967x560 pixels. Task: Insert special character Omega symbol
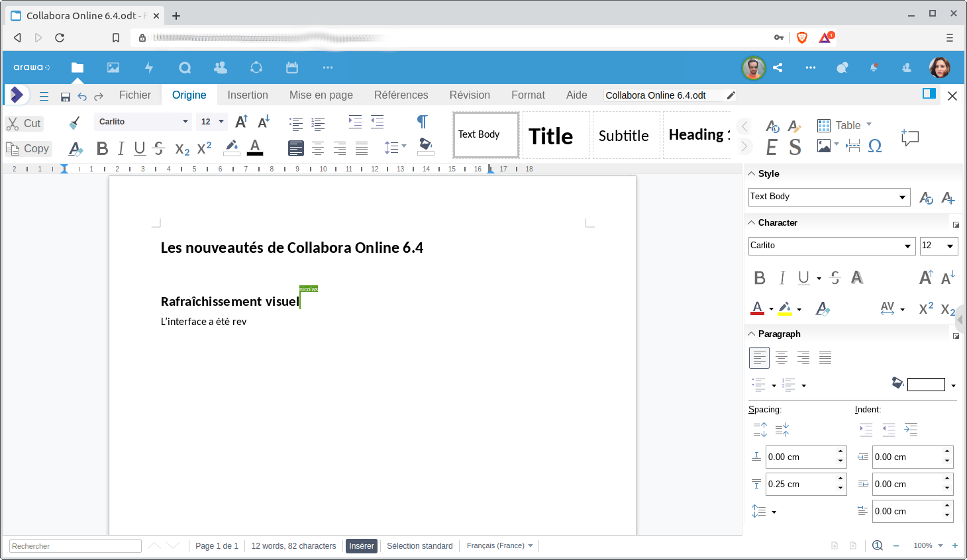click(875, 146)
